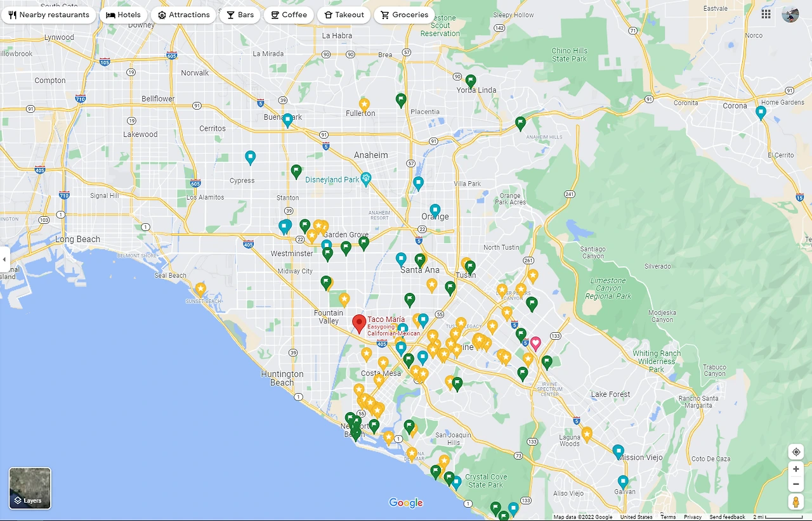
Task: Select the Takeout filter chip
Action: [344, 15]
